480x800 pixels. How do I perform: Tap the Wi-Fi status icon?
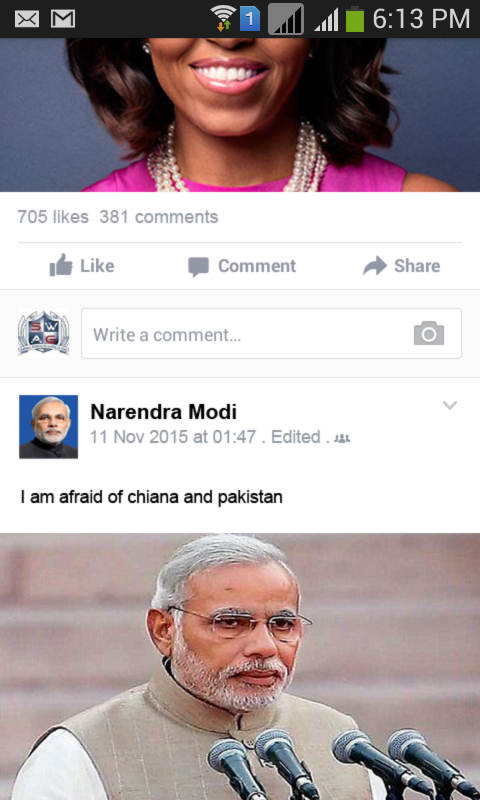[223, 18]
